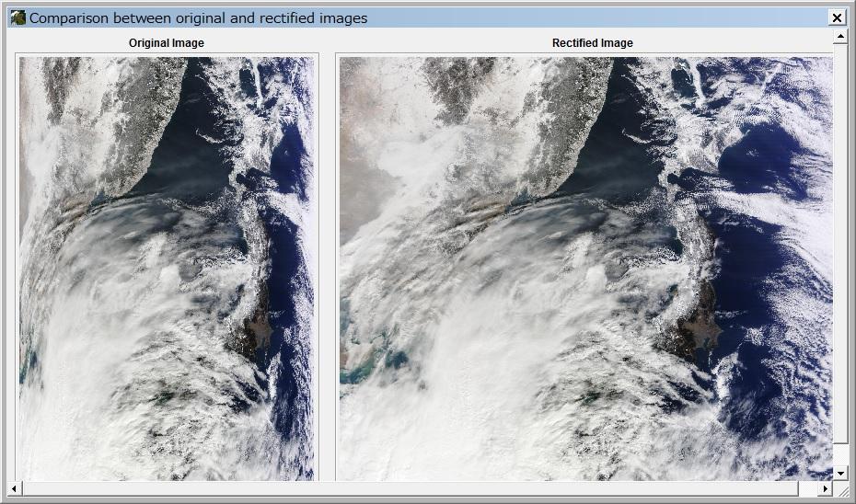This screenshot has width=856, height=504.
Task: Click the 'Rectified Image' label
Action: pyautogui.click(x=593, y=43)
